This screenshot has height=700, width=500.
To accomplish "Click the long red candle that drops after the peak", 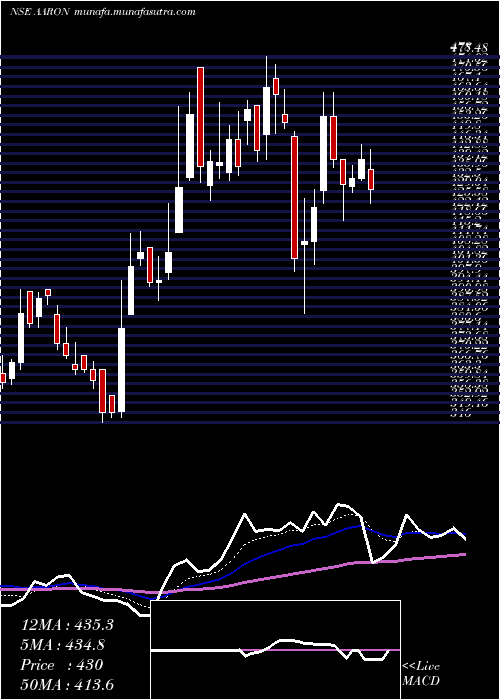I will pos(294,197).
